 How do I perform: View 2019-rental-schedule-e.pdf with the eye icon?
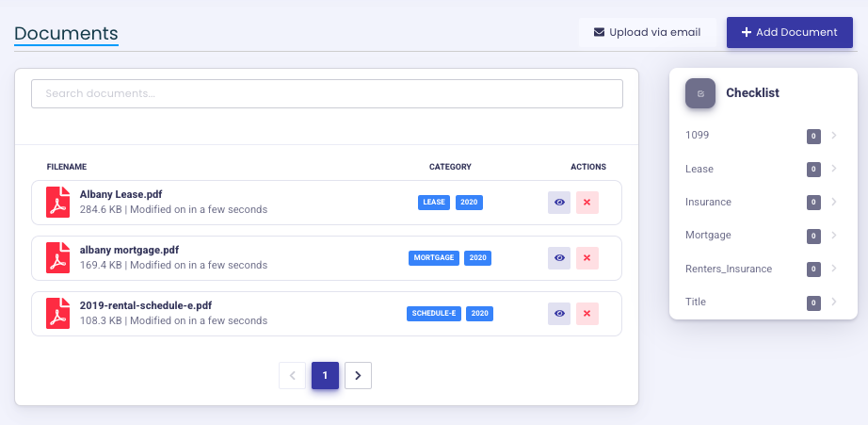(559, 313)
